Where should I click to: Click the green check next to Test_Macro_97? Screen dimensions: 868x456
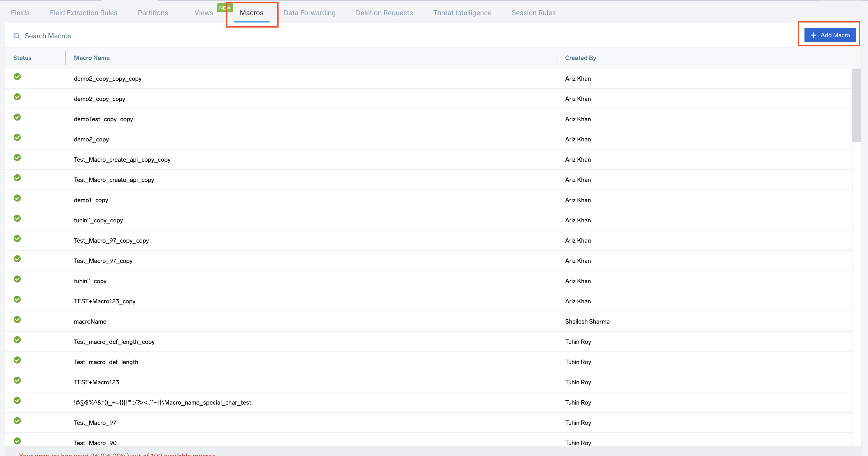coord(17,421)
